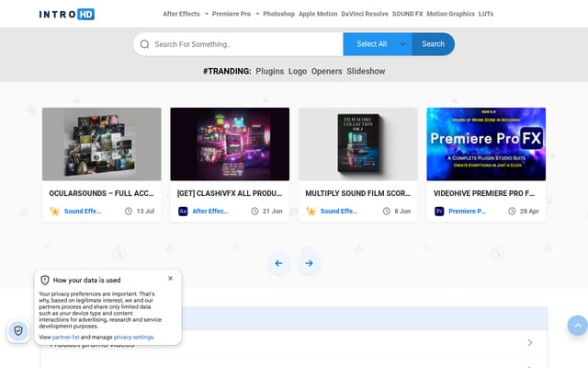Click the 21 Jun date text
Viewport: 588px width, 368px height.
coord(273,211)
